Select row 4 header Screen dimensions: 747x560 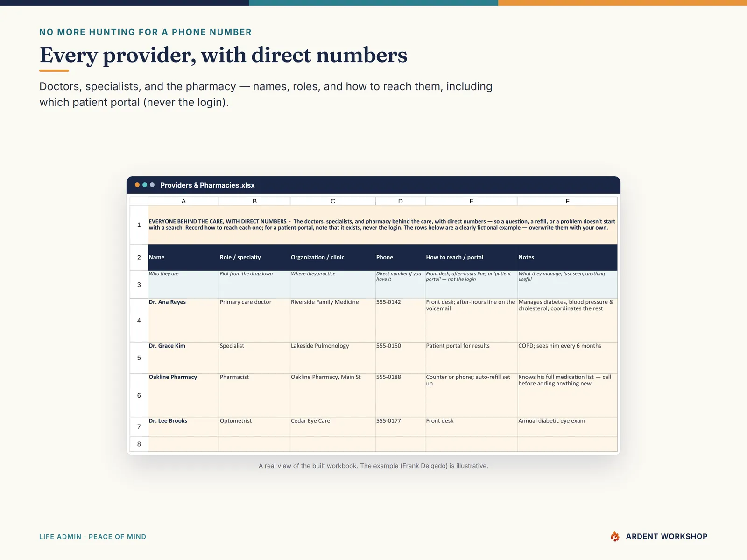click(x=139, y=321)
